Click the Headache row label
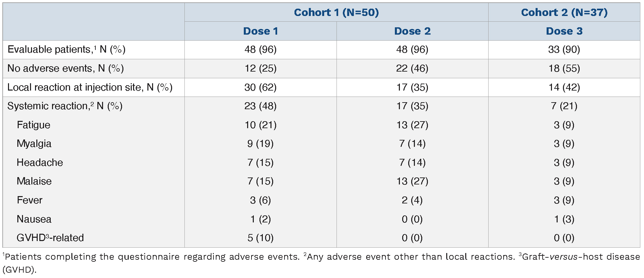Image resolution: width=644 pixels, height=278 pixels. point(40,162)
